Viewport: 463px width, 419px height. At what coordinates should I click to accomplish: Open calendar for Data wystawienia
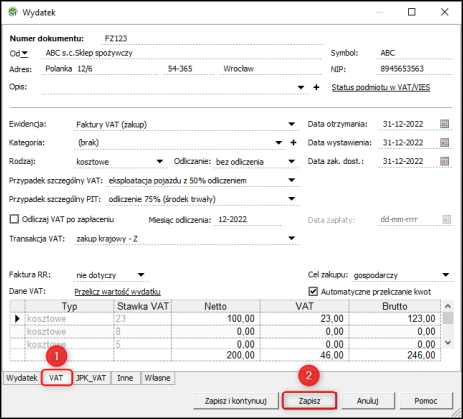444,143
